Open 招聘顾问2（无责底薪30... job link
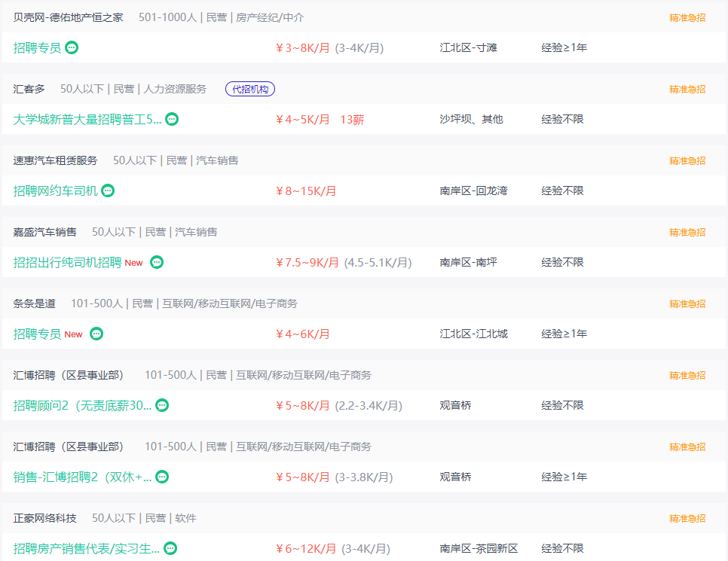This screenshot has height=561, width=728. click(82, 405)
